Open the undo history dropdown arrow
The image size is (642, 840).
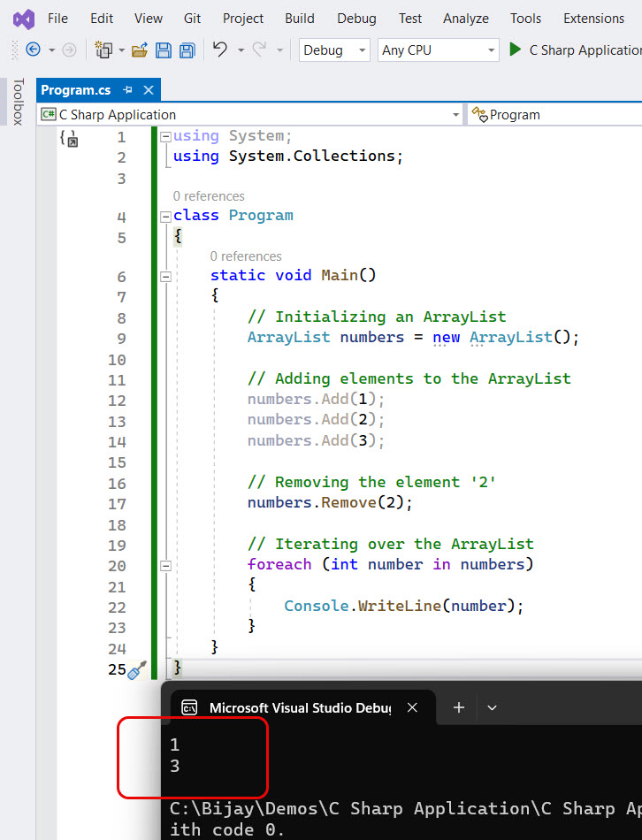coord(241,50)
